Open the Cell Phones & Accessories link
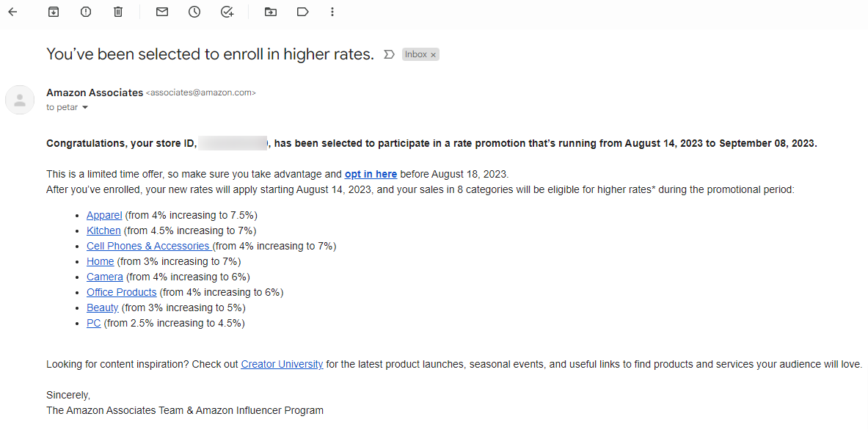 pyautogui.click(x=148, y=246)
